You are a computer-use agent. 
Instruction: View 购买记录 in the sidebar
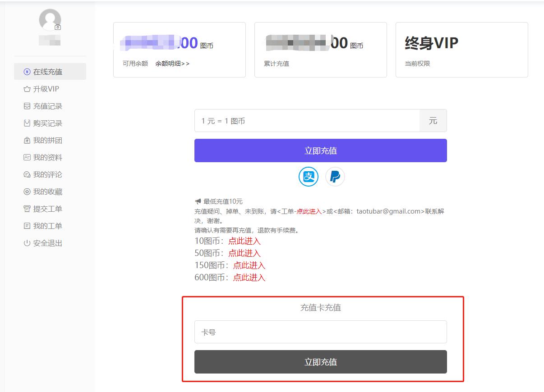(47, 123)
